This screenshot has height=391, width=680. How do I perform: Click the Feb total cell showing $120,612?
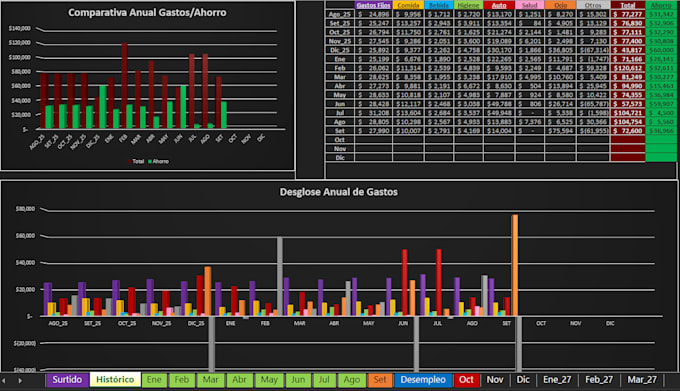tap(628, 68)
